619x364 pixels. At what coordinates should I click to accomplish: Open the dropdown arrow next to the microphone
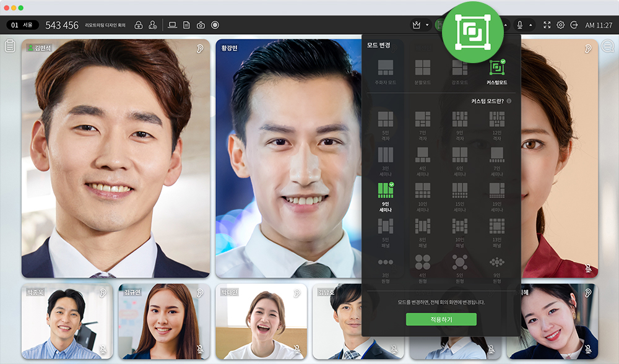pos(530,25)
